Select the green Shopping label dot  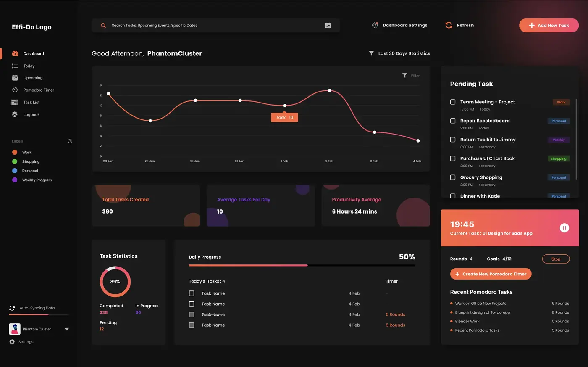pos(15,161)
